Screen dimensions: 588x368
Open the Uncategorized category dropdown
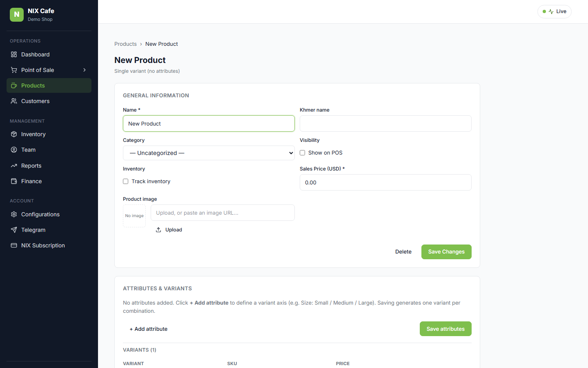click(x=209, y=153)
